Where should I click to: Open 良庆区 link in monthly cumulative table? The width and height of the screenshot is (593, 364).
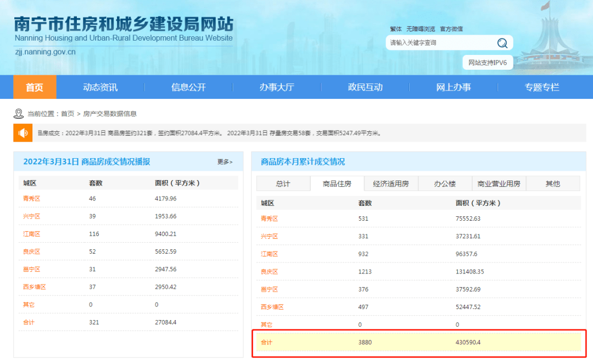tap(269, 272)
